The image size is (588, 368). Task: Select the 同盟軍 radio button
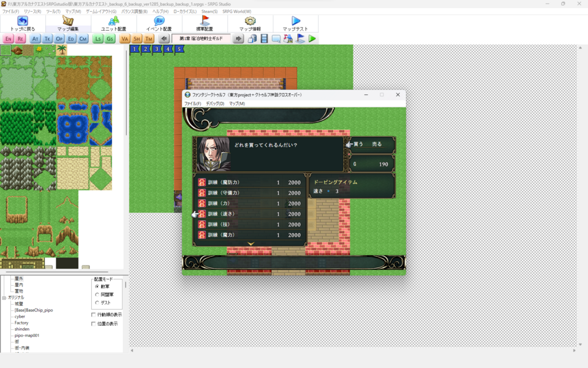(x=97, y=294)
